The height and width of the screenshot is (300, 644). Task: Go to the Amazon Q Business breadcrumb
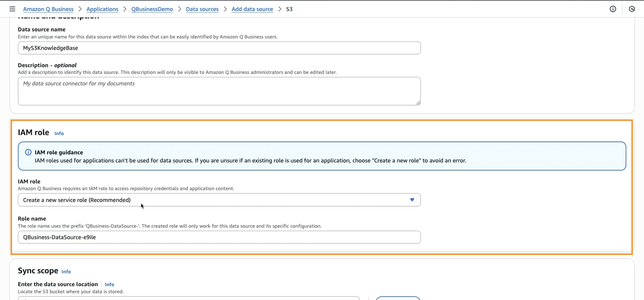pos(48,9)
